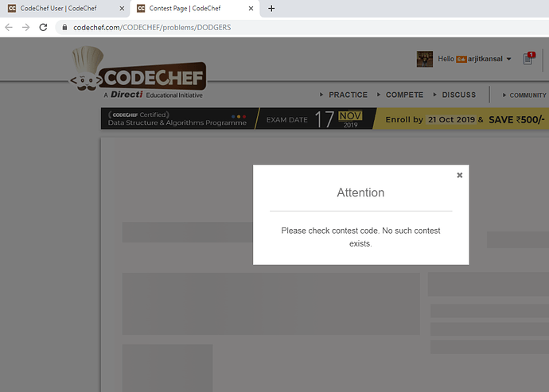The width and height of the screenshot is (549, 392).
Task: Open the notifications icon with badge
Action: coord(528,59)
